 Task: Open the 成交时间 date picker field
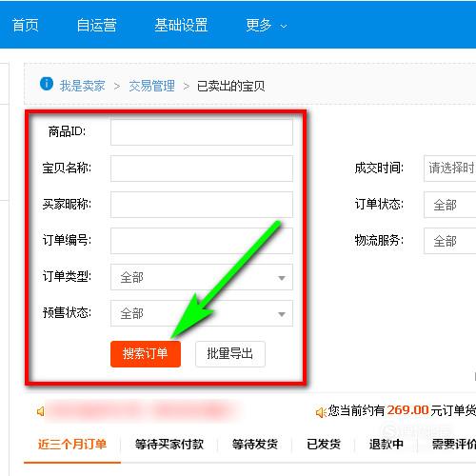(x=450, y=169)
